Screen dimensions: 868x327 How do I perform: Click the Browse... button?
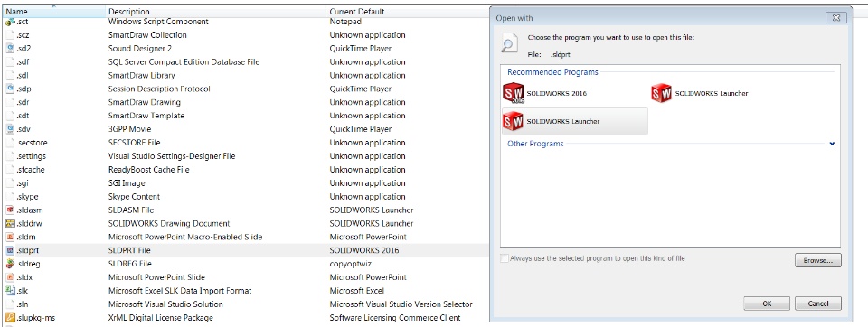pyautogui.click(x=818, y=260)
